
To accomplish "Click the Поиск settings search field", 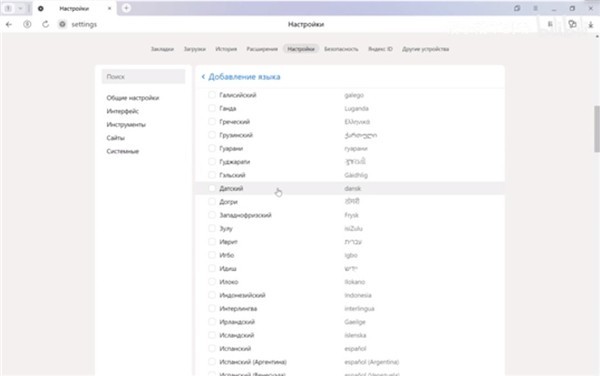I will (x=143, y=77).
